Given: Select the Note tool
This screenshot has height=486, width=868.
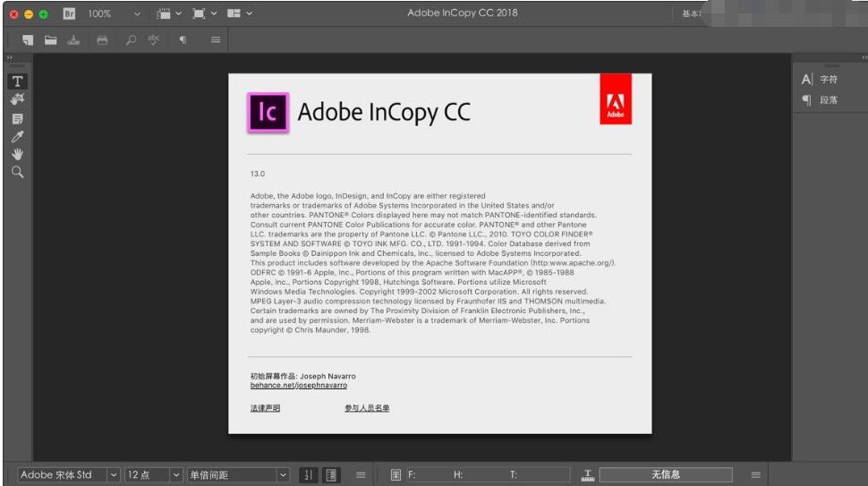Looking at the screenshot, I should pos(17,118).
